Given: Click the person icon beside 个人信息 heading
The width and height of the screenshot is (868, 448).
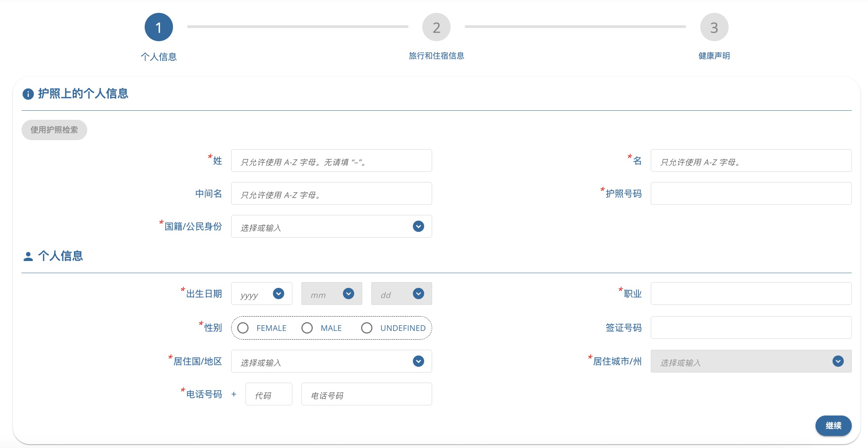Looking at the screenshot, I should (x=28, y=256).
